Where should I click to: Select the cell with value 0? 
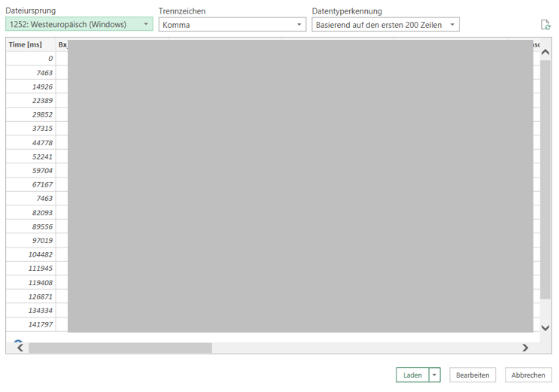point(31,59)
